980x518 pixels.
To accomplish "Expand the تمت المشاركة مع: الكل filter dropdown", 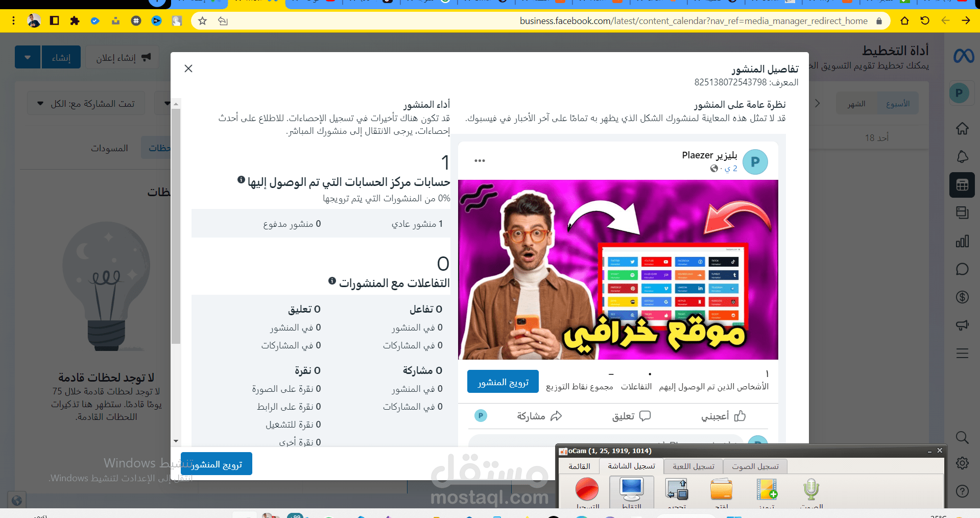I will pyautogui.click(x=86, y=103).
